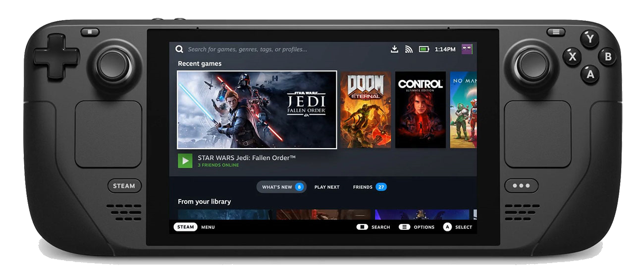The image size is (644, 276).
Task: Click the D-pad
Action: coord(56,56)
